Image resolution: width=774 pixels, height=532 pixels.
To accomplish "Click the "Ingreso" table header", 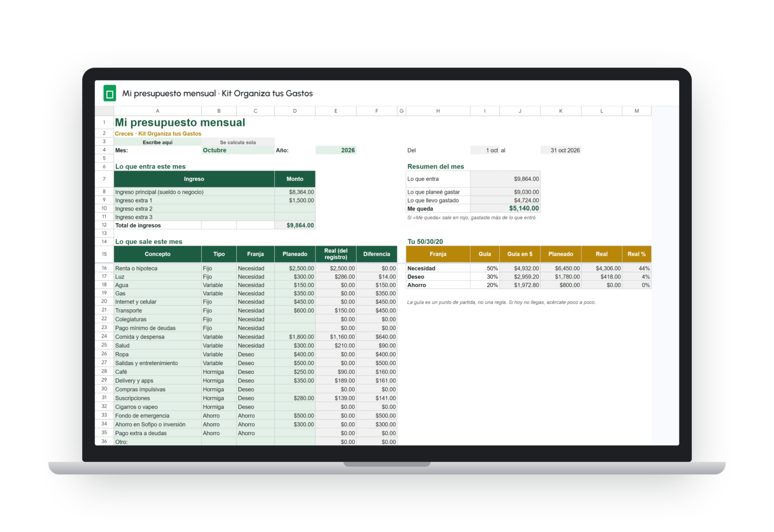I will click(x=194, y=179).
